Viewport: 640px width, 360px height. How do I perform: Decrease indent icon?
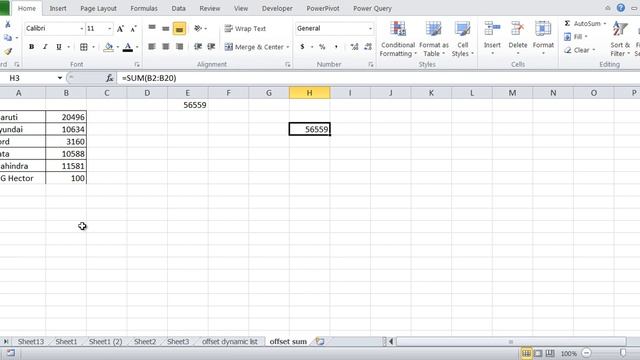(198, 47)
